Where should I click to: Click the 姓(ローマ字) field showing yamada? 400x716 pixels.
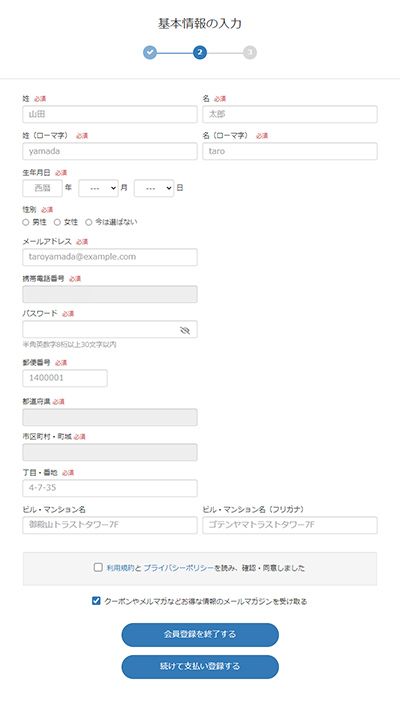110,151
